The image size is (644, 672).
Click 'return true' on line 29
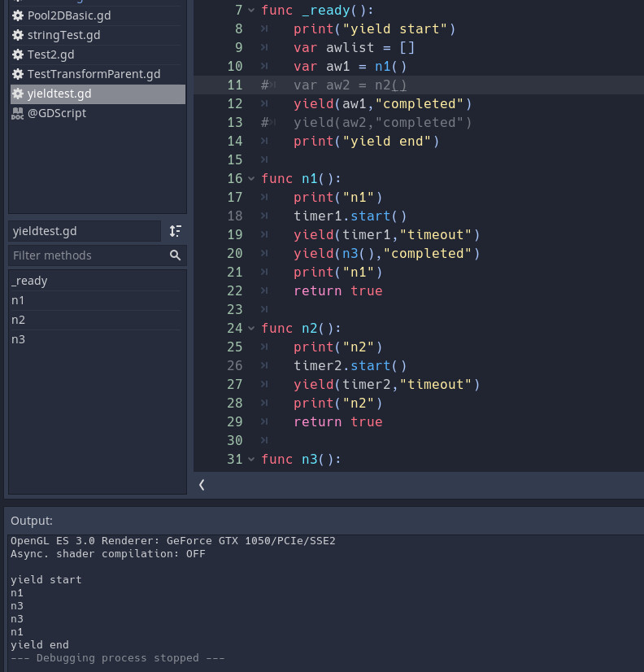click(x=338, y=422)
